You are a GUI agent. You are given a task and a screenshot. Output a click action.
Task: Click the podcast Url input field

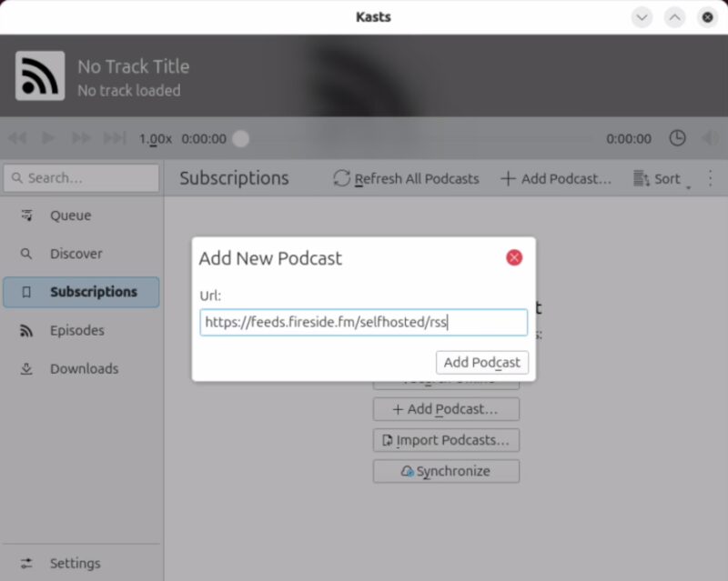pos(363,322)
